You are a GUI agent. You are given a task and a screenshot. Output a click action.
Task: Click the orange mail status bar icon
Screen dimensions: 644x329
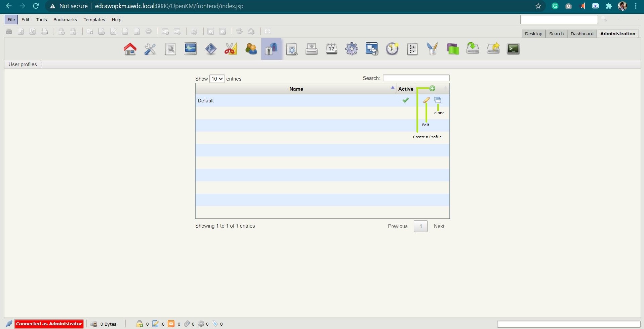click(171, 324)
